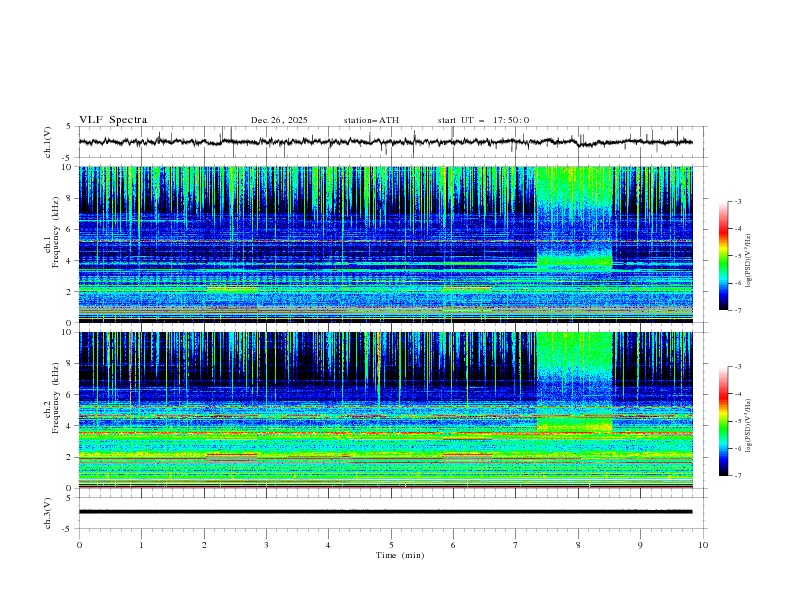Click time axis tick label "2"
Screen dimensions: 792x612
(x=204, y=545)
